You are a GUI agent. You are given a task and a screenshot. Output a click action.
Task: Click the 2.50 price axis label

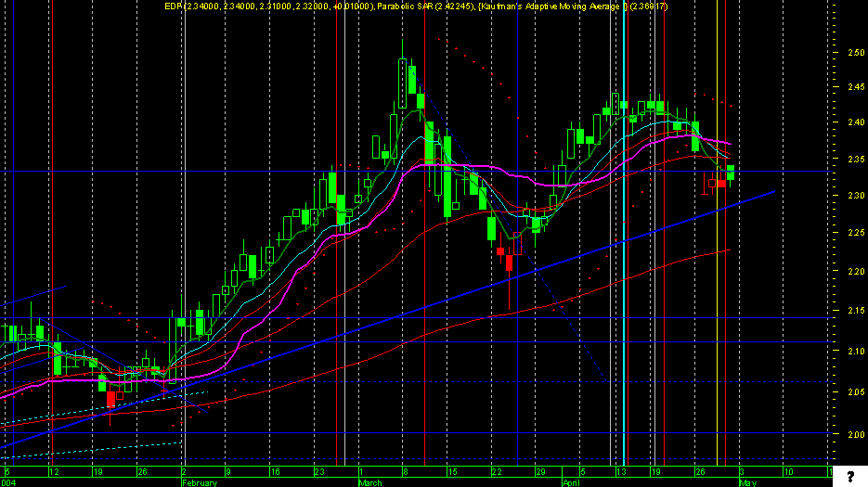coord(856,53)
